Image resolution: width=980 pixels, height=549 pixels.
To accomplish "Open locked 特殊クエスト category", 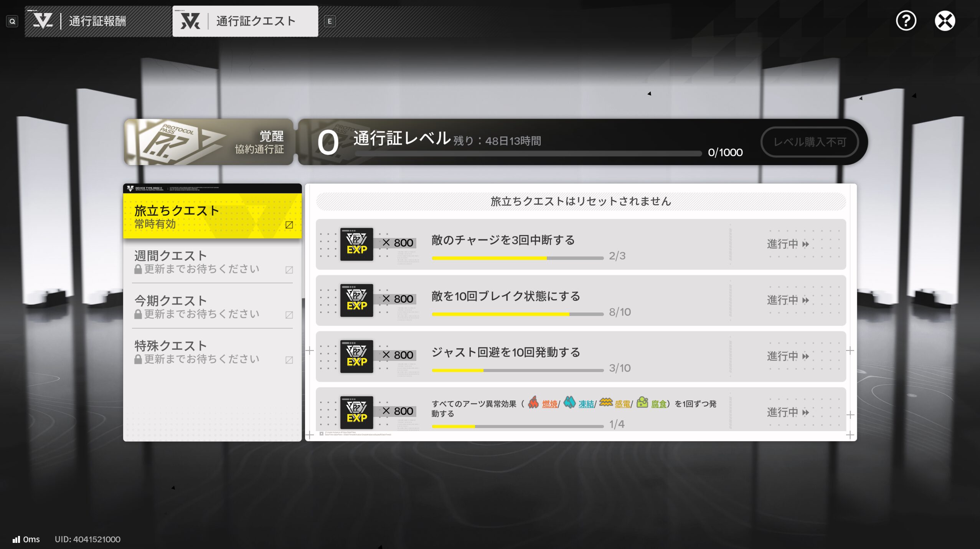I will pyautogui.click(x=212, y=352).
